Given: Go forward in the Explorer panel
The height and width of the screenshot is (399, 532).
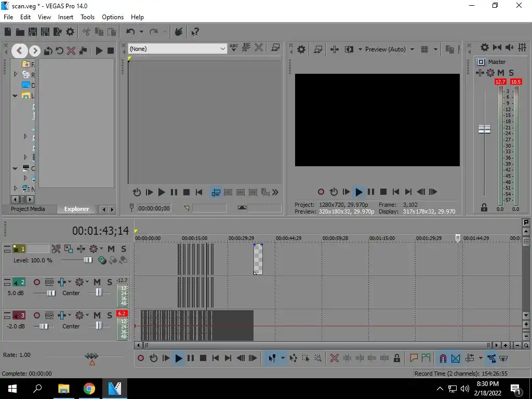Looking at the screenshot, I should (x=35, y=51).
